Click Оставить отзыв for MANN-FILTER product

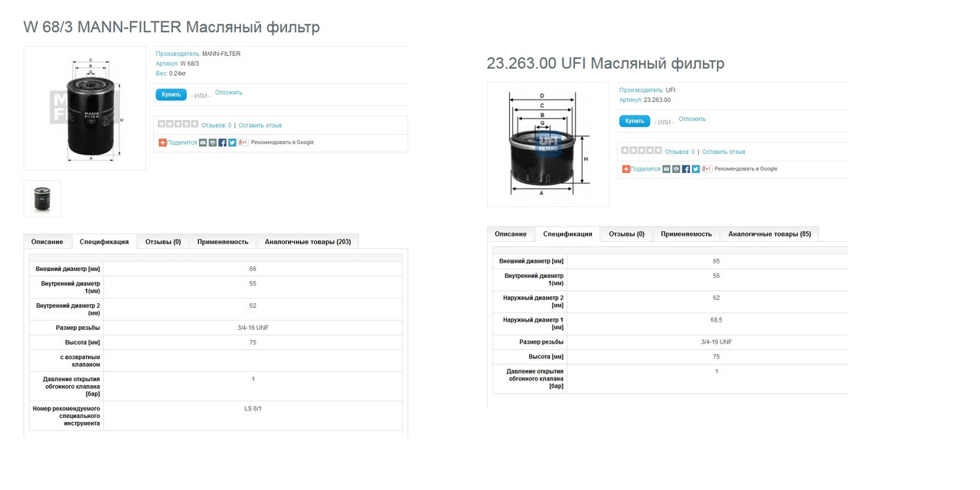(x=260, y=126)
